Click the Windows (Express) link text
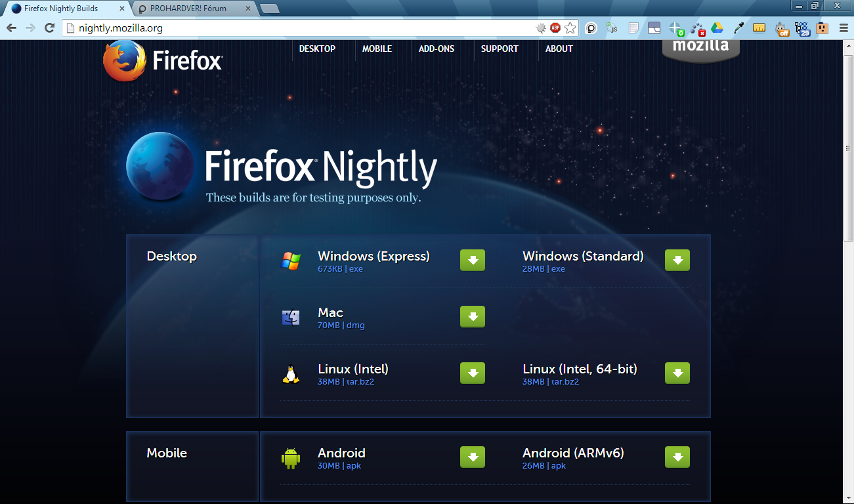This screenshot has height=504, width=854. 374,256
